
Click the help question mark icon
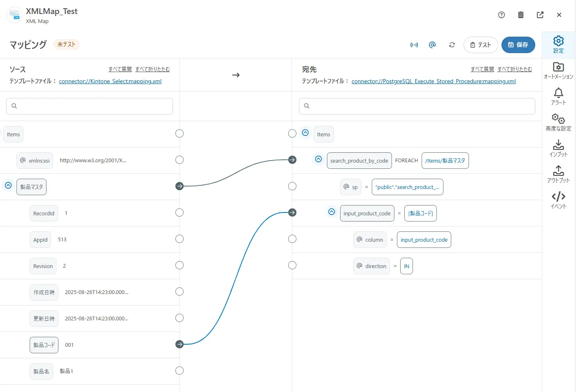501,15
